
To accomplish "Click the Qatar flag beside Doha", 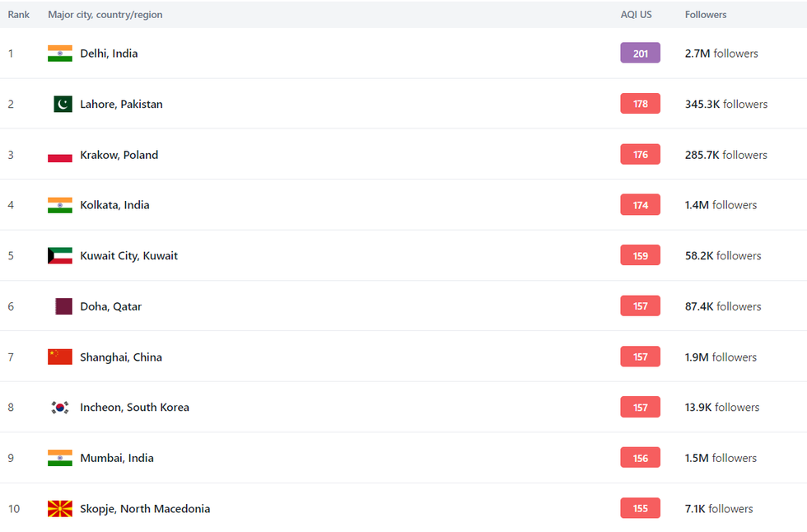I will tap(63, 306).
